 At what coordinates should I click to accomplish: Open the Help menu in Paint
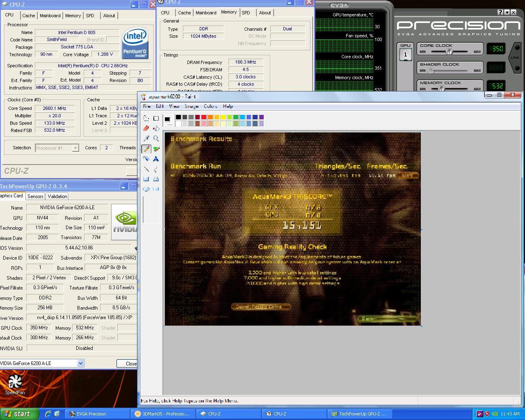(228, 106)
